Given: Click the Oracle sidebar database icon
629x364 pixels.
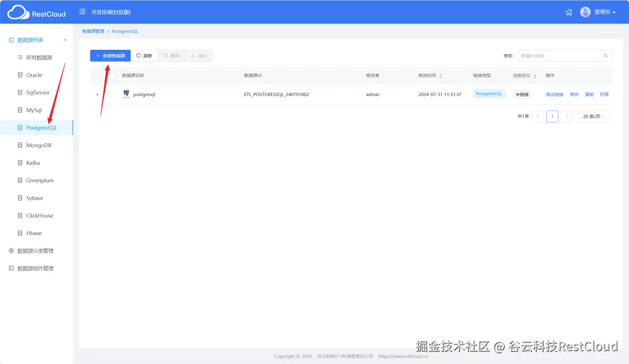Looking at the screenshot, I should (20, 75).
